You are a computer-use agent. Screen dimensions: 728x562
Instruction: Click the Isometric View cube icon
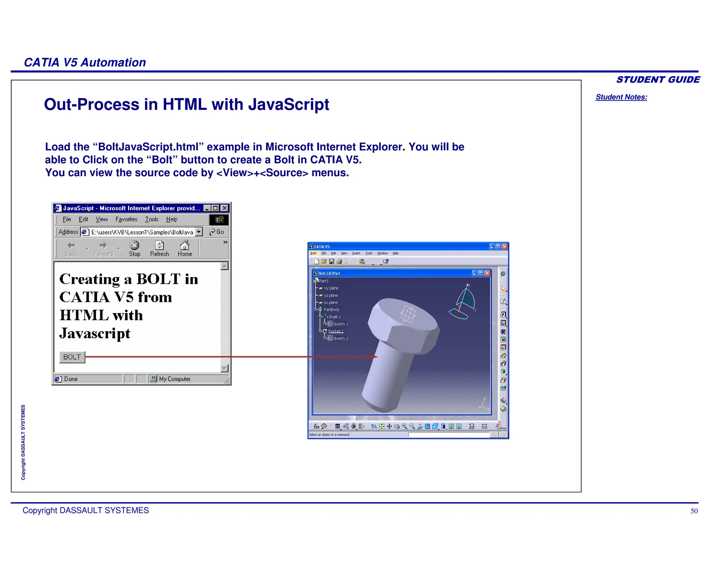(435, 426)
